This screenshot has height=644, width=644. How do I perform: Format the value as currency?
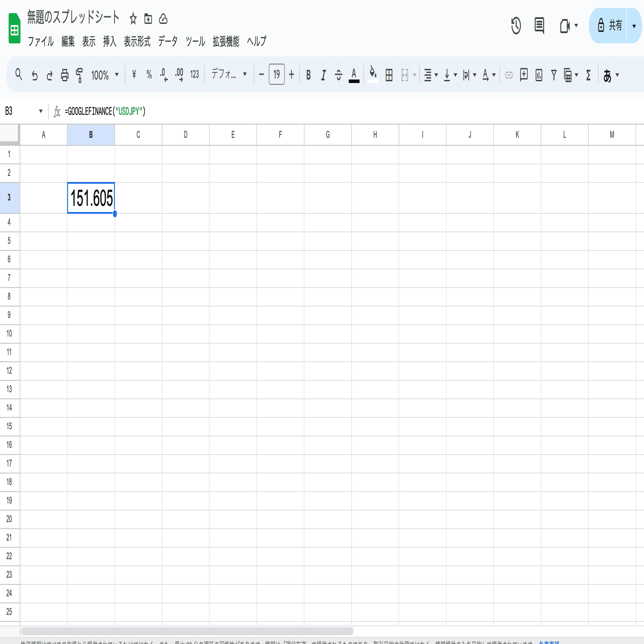point(134,75)
